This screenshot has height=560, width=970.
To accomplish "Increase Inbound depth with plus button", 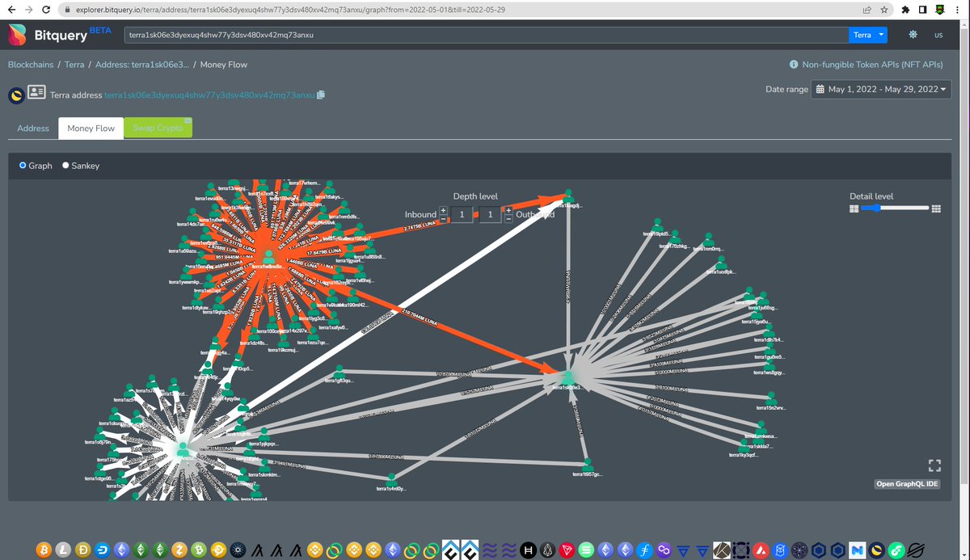I will (x=443, y=210).
